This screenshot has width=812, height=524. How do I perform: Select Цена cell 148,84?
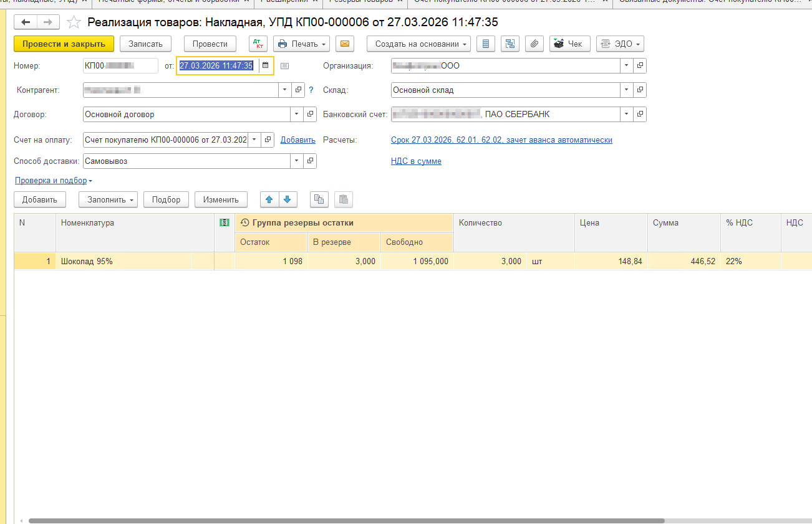[611, 262]
